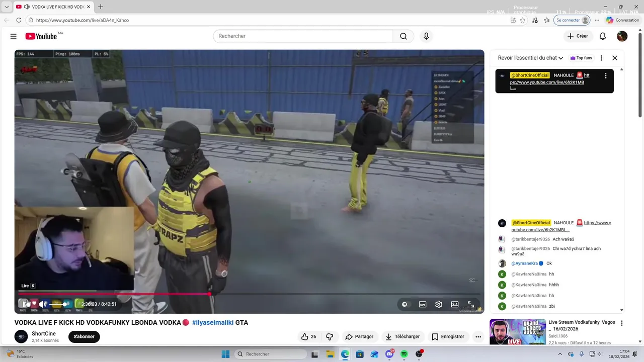Open the tab search dropdown

(7, 7)
